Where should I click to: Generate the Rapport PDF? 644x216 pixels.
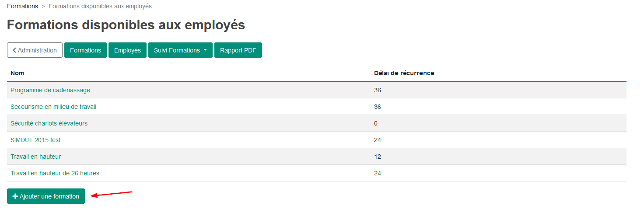point(238,50)
